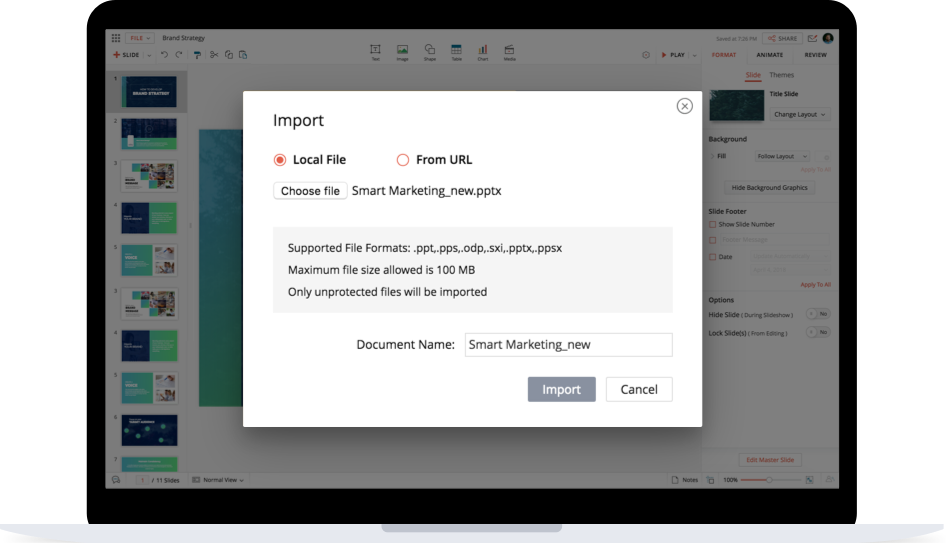Open the Normal View dropdown
Viewport: 946px width, 543px height.
point(218,480)
